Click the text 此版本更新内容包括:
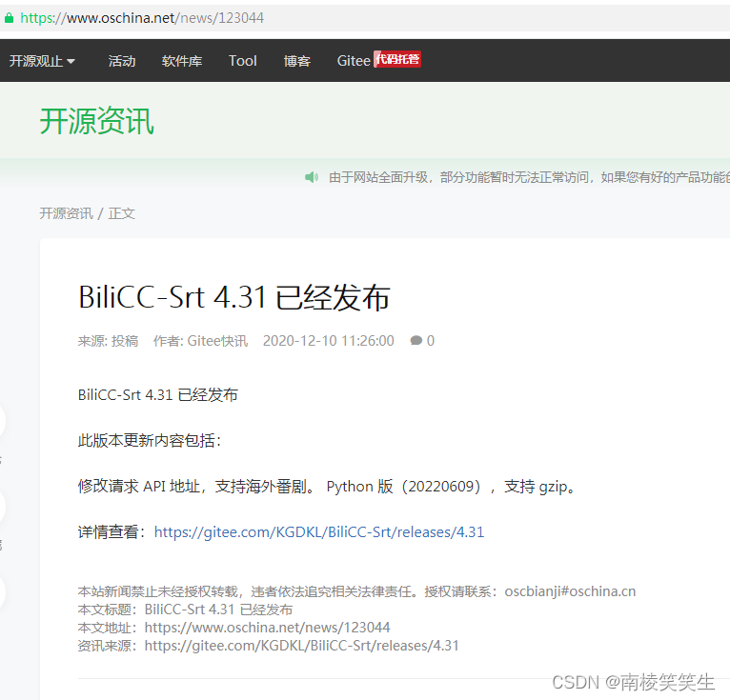Screen dimensions: 730x700 pyautogui.click(x=150, y=440)
